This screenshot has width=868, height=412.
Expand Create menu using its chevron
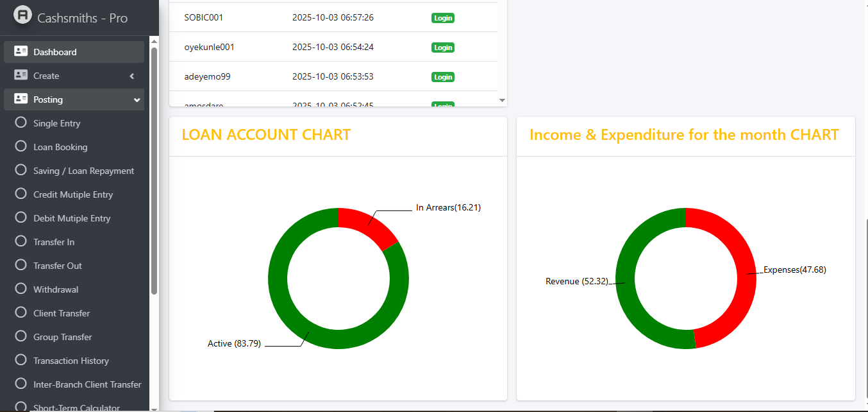(x=132, y=76)
